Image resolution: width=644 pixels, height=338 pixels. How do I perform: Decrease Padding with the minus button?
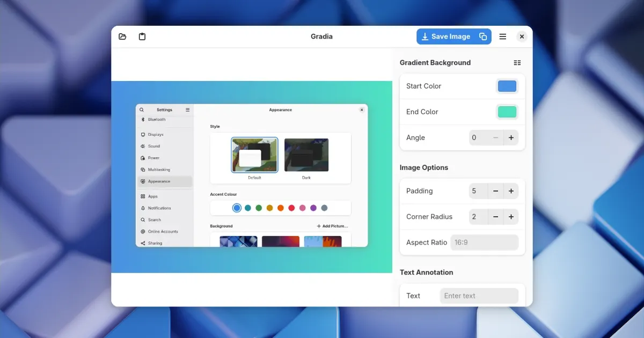(496, 191)
